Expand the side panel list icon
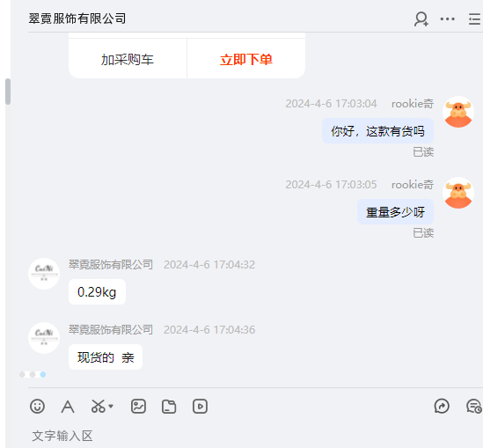This screenshot has height=448, width=483. 474,19
